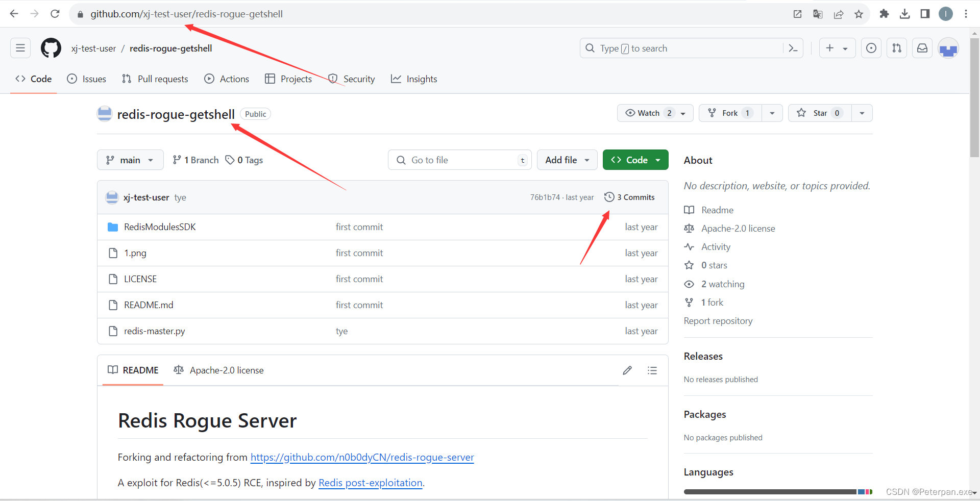Edit README with the pencil icon
Image resolution: width=980 pixels, height=501 pixels.
(x=627, y=370)
